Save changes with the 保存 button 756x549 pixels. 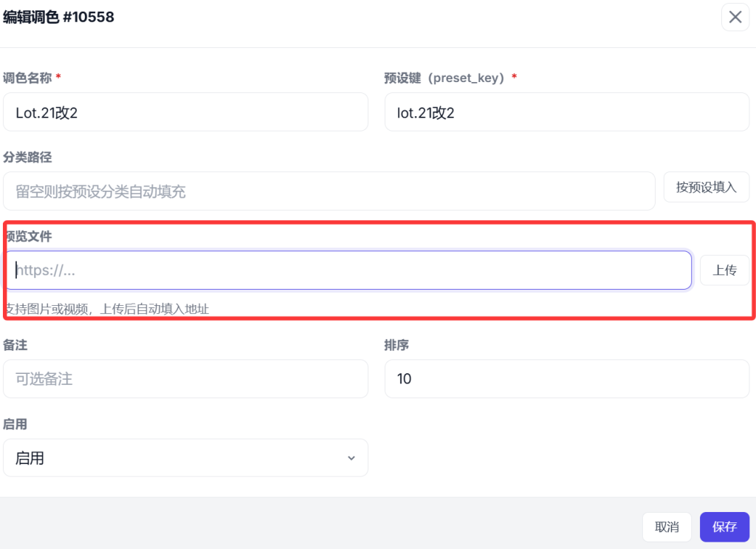click(724, 527)
